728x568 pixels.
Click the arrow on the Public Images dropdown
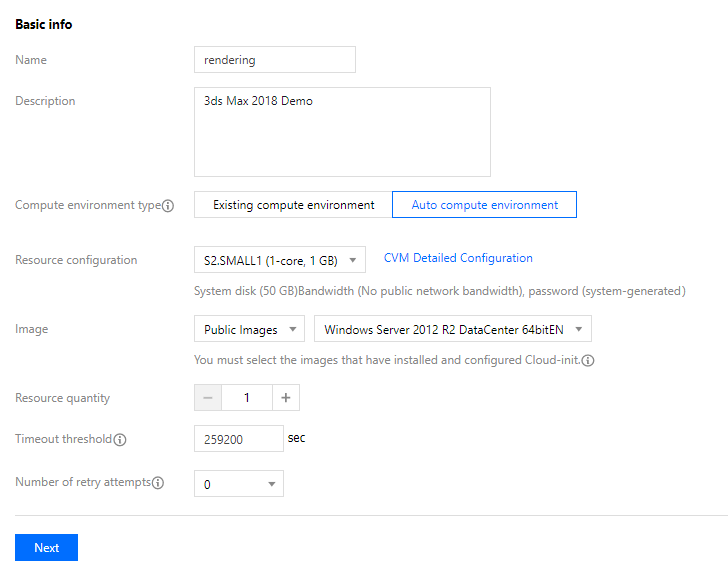292,329
